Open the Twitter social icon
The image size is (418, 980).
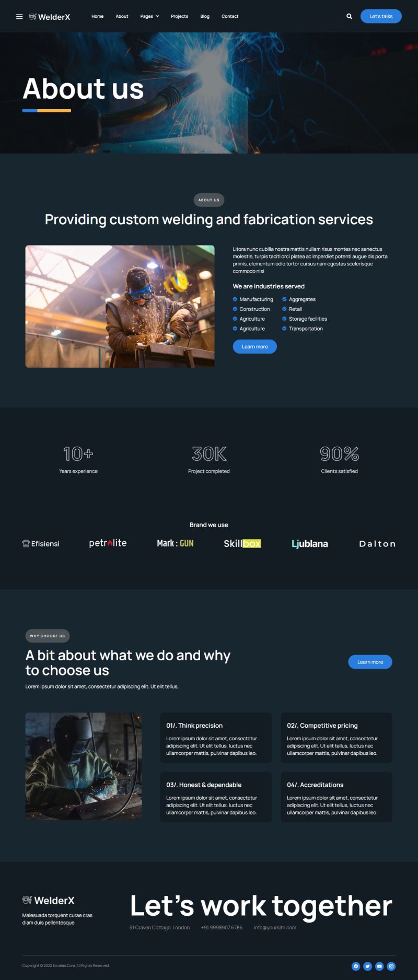(x=367, y=966)
